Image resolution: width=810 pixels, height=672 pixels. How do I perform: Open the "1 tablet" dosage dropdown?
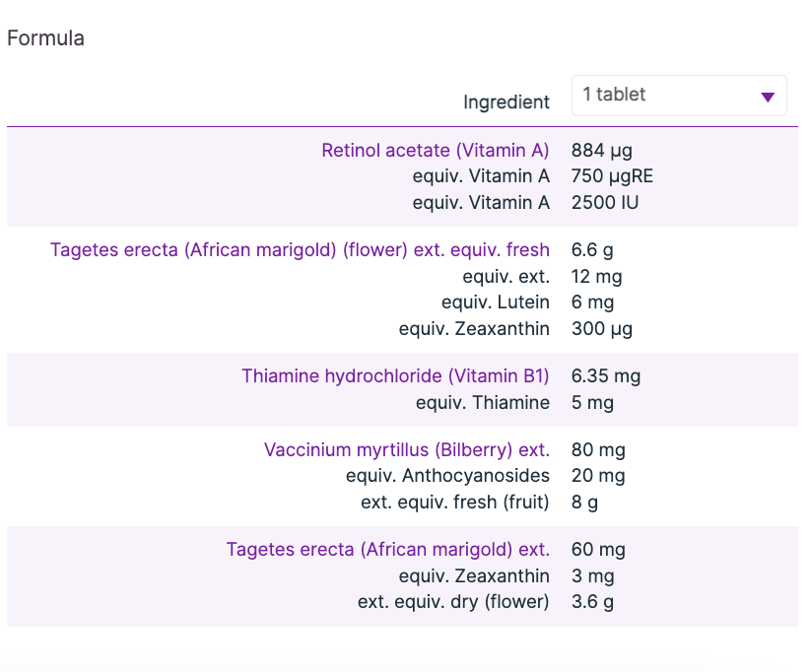678,96
